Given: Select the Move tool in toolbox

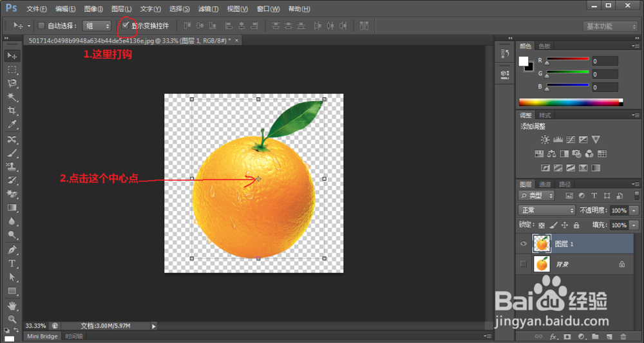Looking at the screenshot, I should [x=12, y=56].
